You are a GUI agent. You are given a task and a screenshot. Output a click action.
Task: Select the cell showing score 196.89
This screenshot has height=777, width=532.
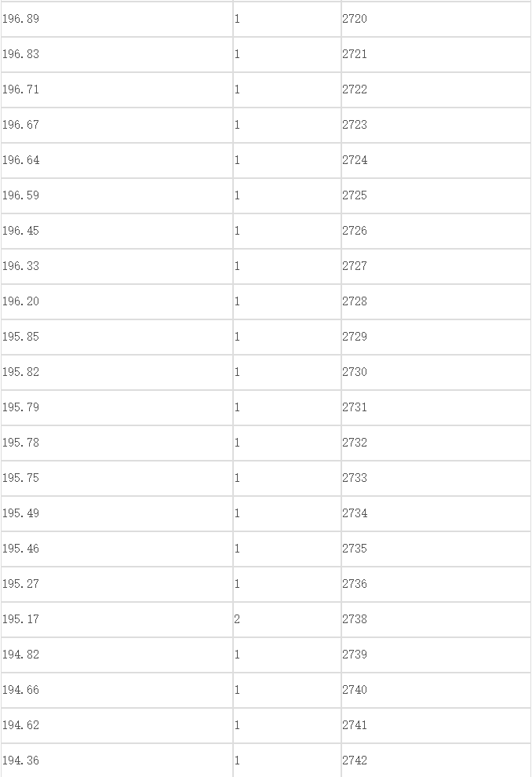(x=117, y=19)
